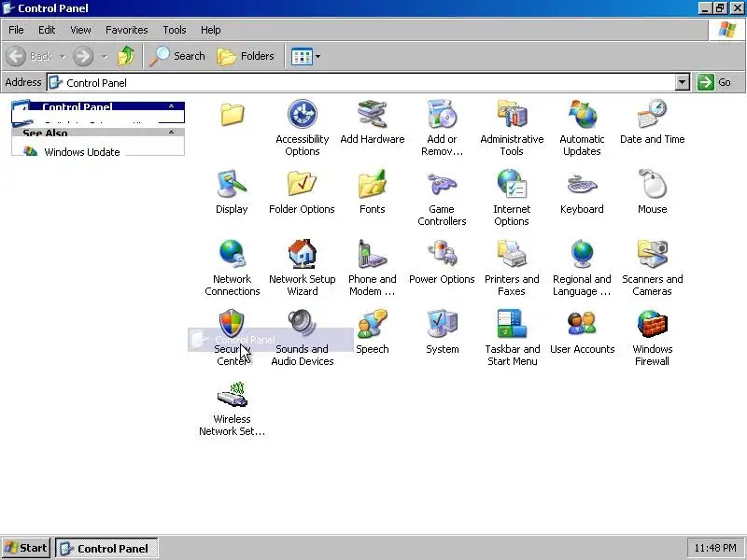Open Regional and Language options icon
Image resolution: width=747 pixels, height=560 pixels.
click(582, 254)
